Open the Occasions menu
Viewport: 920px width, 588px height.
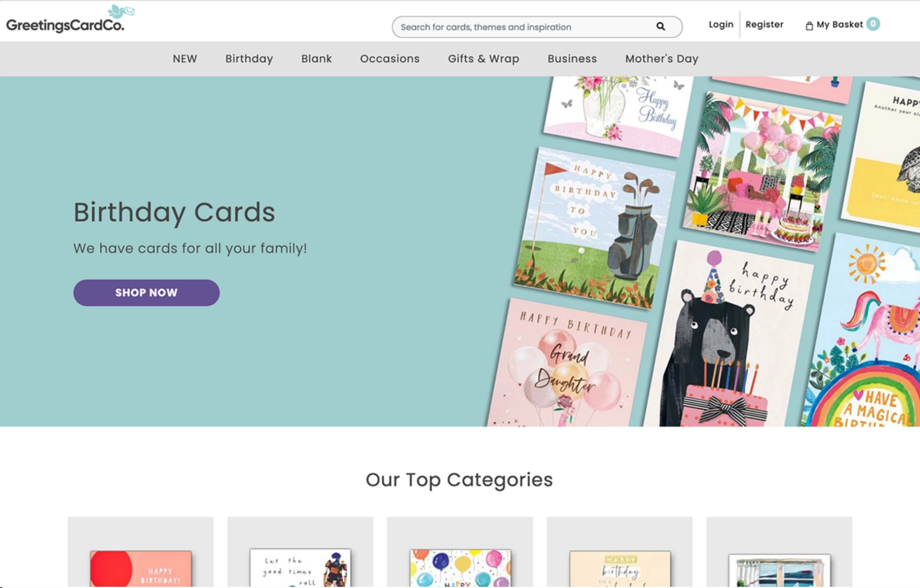[x=390, y=59]
